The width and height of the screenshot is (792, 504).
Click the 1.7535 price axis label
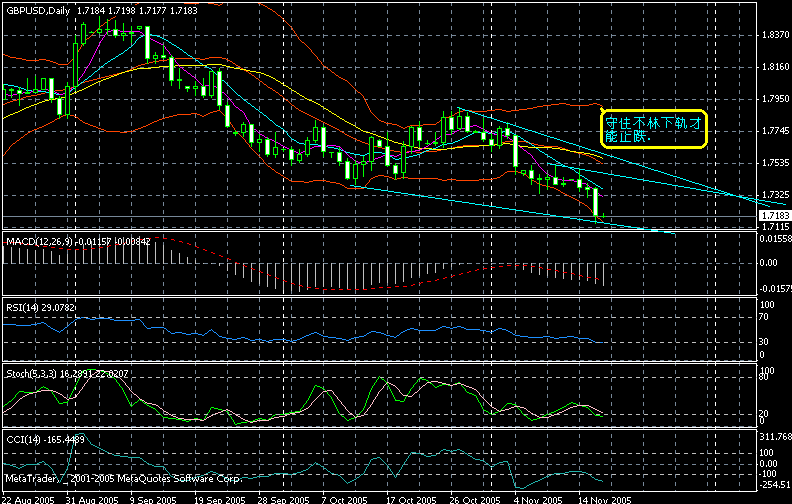pyautogui.click(x=775, y=163)
